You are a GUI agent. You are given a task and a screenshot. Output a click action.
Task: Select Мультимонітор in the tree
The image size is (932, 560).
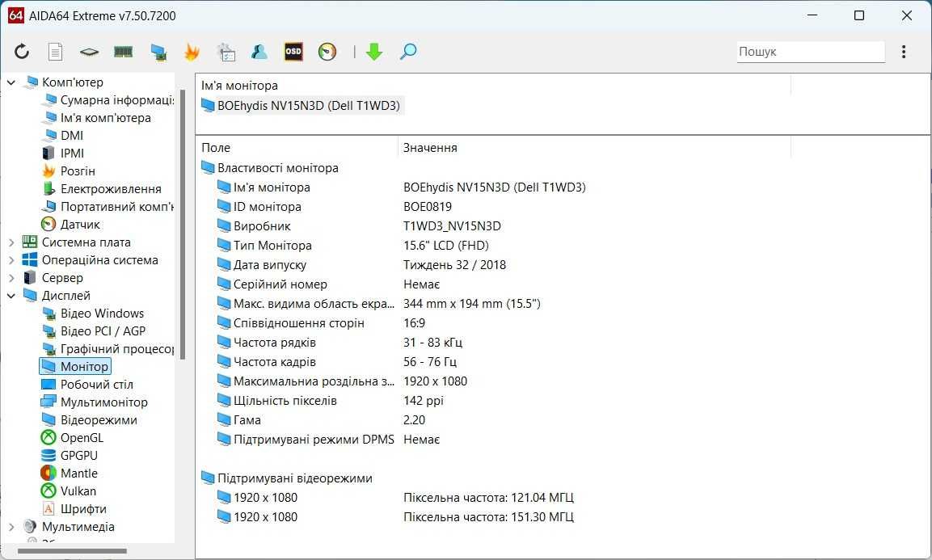(95, 402)
